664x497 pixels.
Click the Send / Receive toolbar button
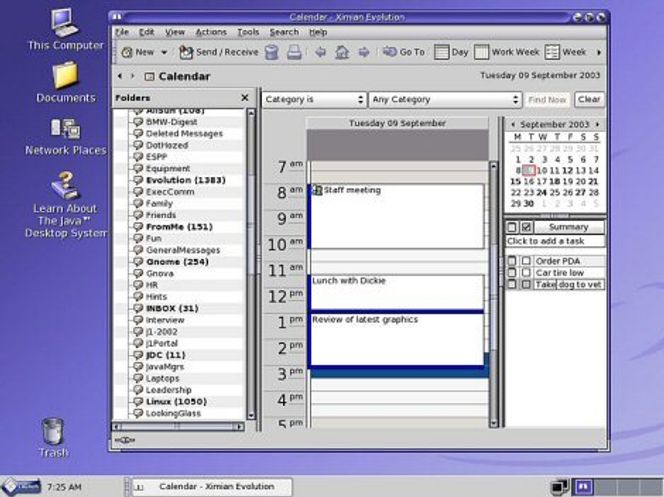(x=219, y=52)
